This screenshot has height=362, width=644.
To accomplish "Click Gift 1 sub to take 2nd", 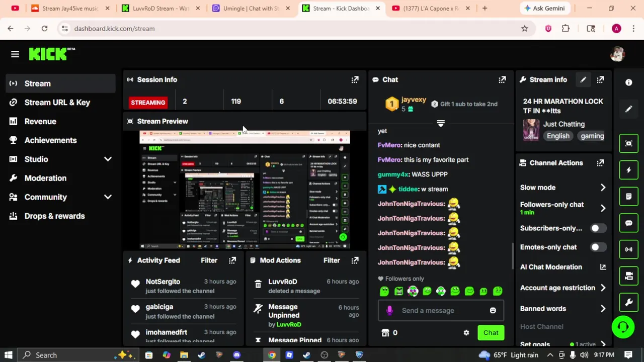I will point(464,104).
